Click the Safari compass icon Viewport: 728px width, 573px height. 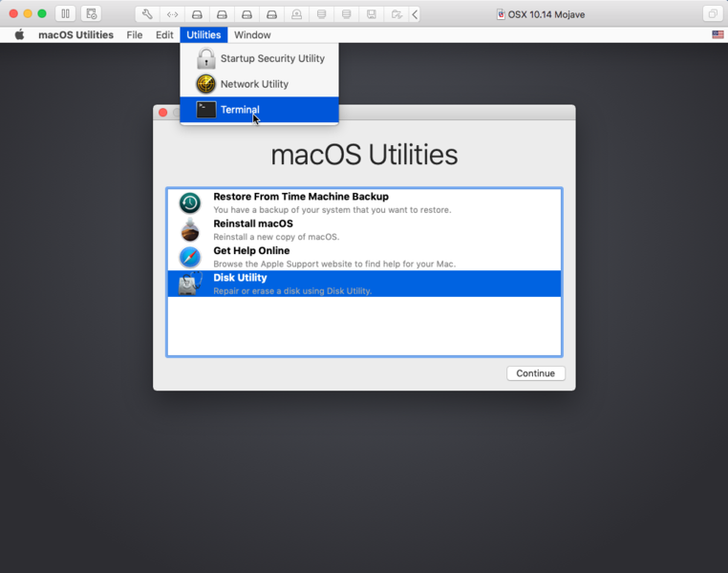190,257
